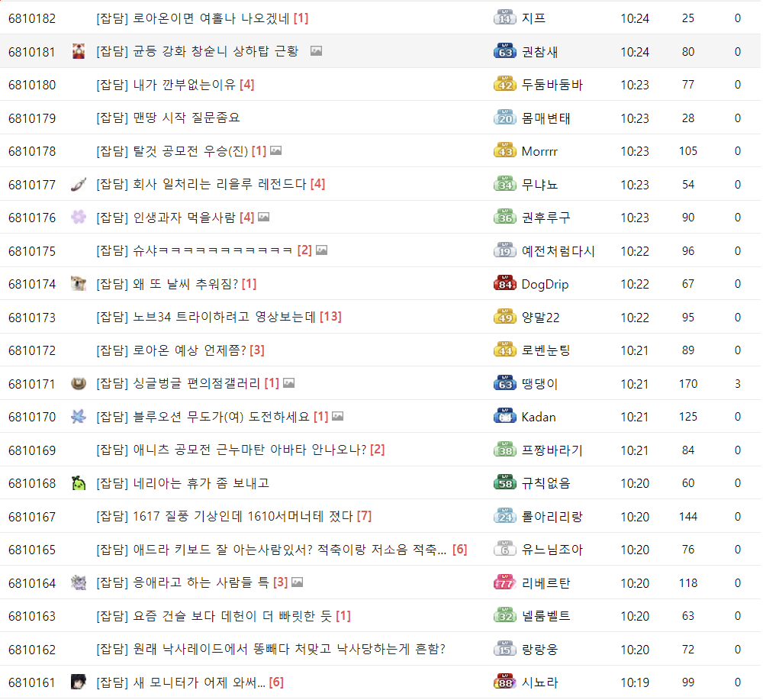Open the post '맨땅 시작 질문좀요'
Viewport: 779px width, 700px height.
pos(168,118)
